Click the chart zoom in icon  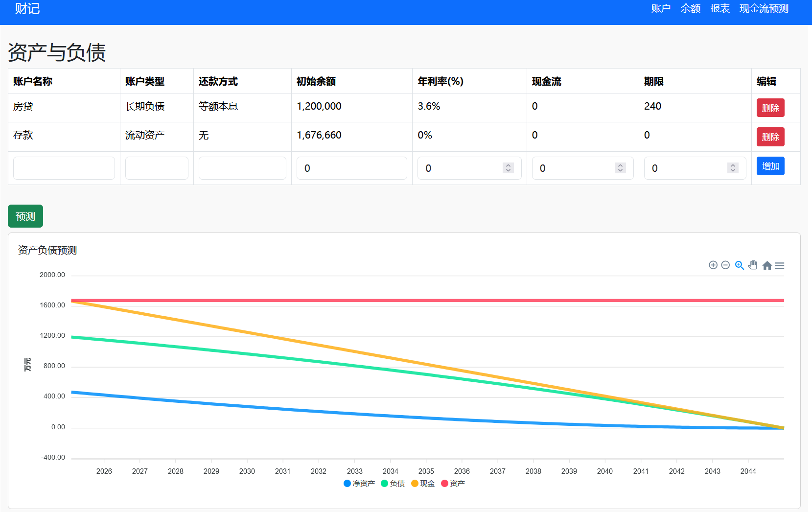[x=713, y=265]
